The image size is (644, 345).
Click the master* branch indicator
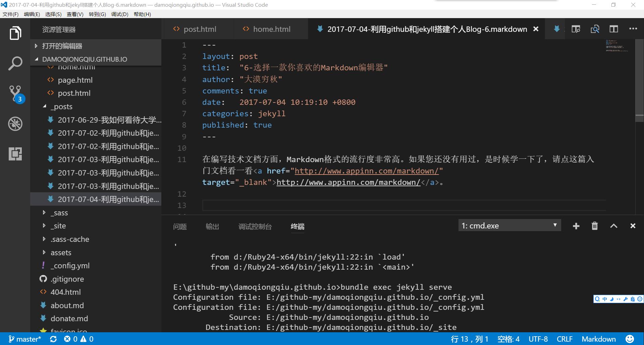coord(24,339)
